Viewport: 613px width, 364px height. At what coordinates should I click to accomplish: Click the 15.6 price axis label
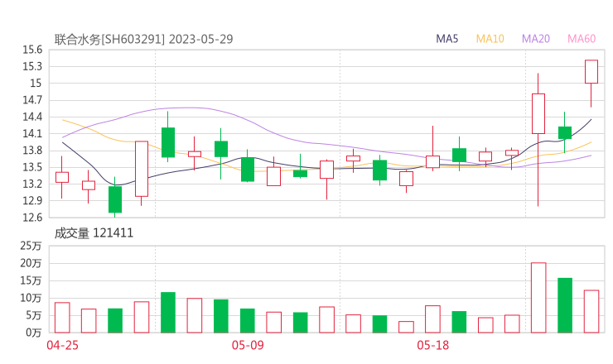coord(32,50)
